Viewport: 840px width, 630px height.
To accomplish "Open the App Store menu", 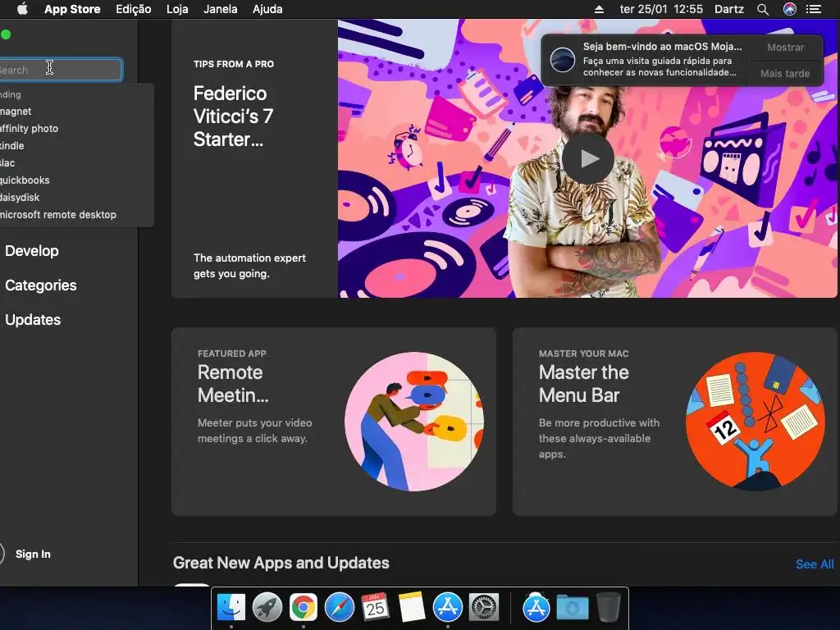I will pos(72,9).
